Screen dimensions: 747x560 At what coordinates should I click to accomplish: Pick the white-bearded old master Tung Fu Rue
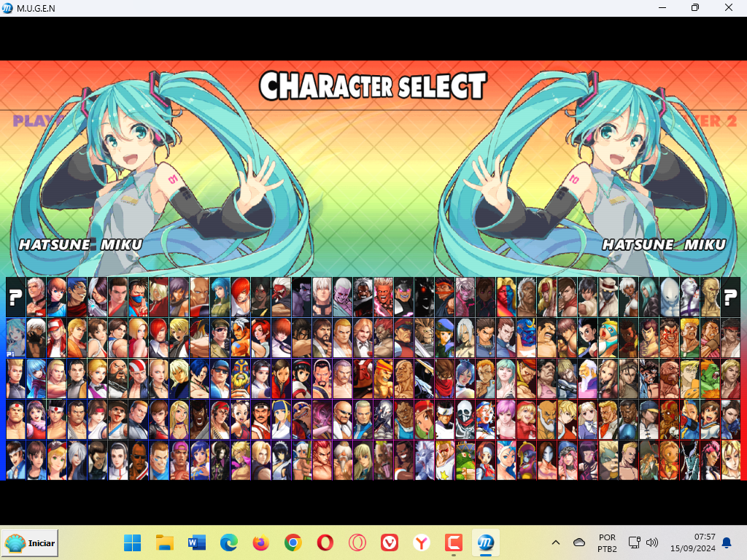343,461
